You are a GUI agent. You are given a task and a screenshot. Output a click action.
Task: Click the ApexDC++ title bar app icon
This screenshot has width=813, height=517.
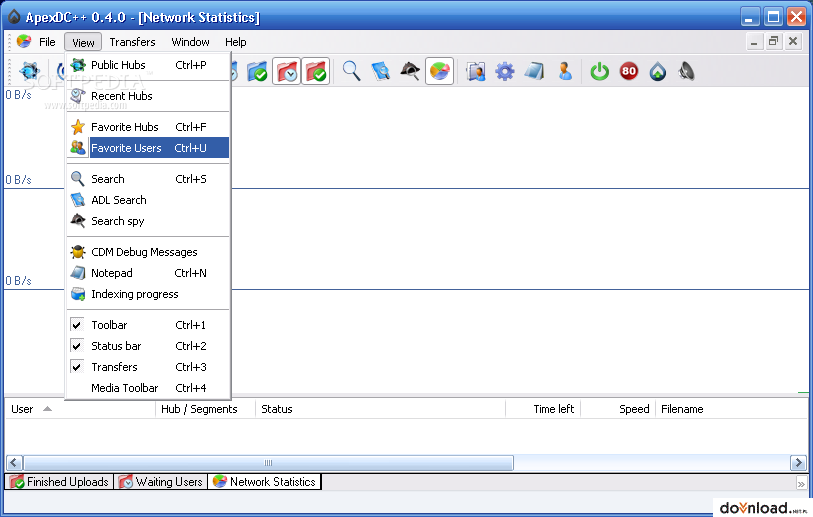click(x=14, y=17)
